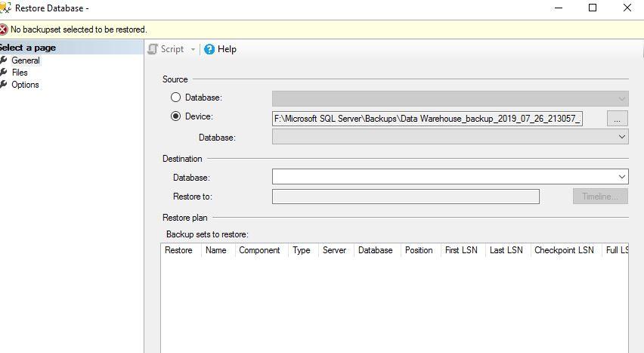
Task: Click the 'Select a page' panel header
Action: pos(72,48)
